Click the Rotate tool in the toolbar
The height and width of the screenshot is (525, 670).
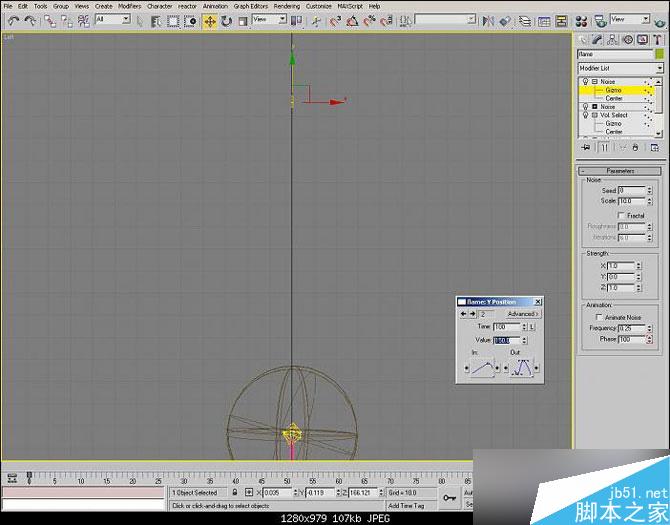pyautogui.click(x=227, y=20)
